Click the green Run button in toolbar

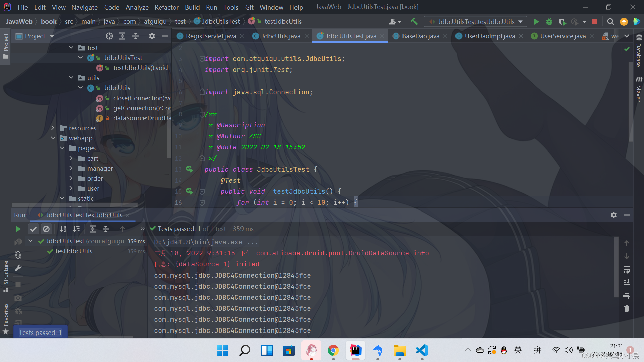[536, 22]
